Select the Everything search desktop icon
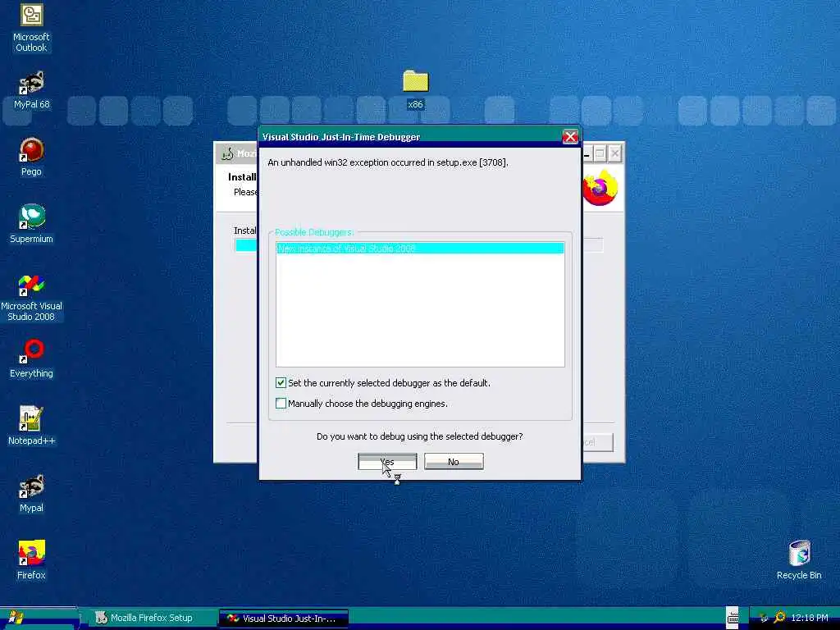The width and height of the screenshot is (840, 630). click(x=31, y=359)
